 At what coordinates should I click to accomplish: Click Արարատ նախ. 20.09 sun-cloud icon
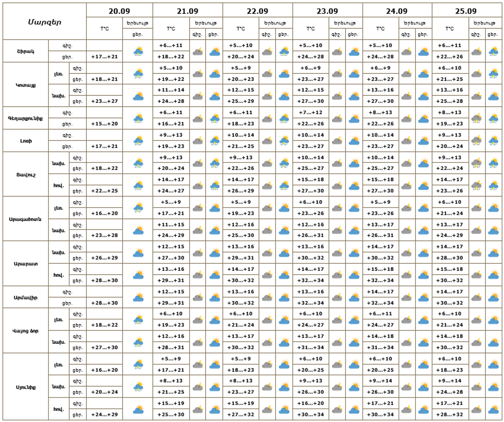[x=138, y=253]
